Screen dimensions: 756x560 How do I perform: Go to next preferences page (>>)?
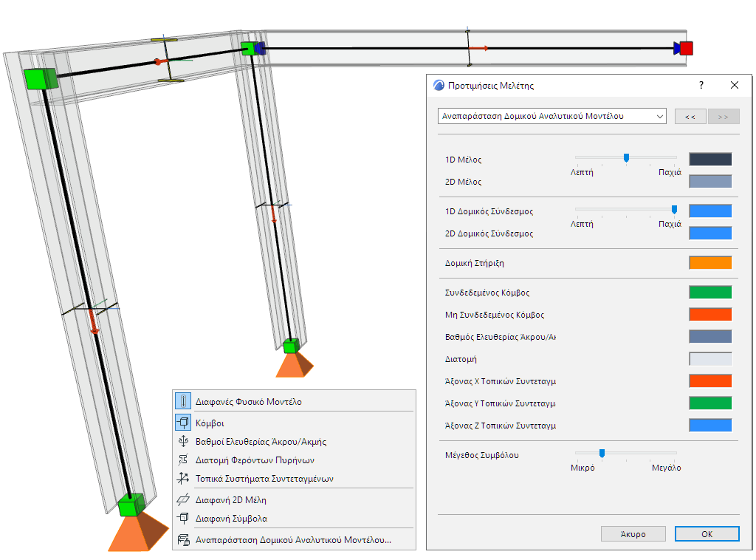click(724, 117)
